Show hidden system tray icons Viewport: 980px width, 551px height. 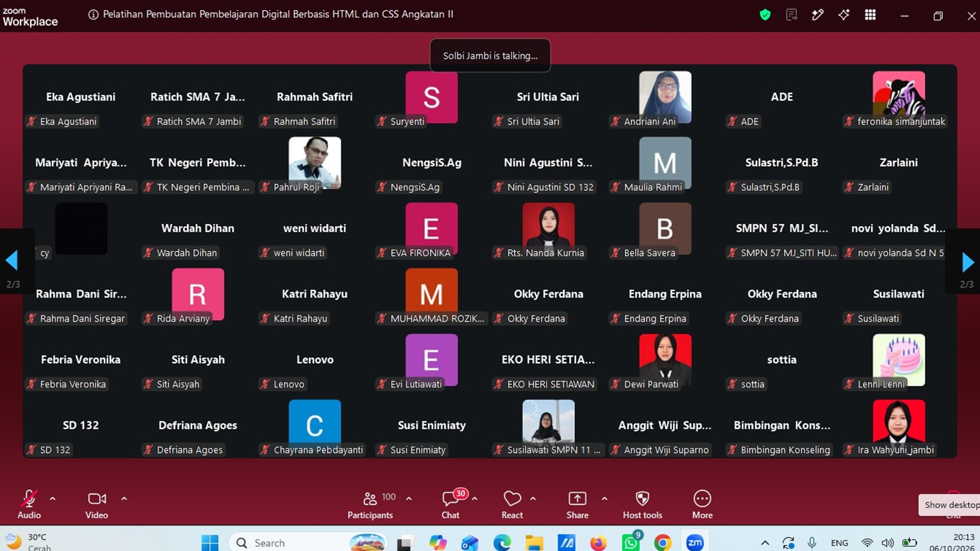765,543
